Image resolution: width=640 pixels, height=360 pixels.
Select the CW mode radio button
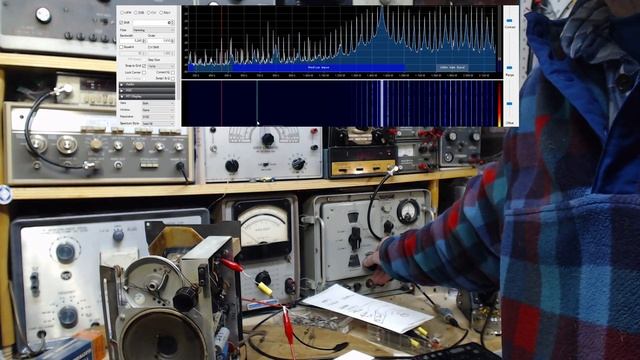pyautogui.click(x=149, y=13)
